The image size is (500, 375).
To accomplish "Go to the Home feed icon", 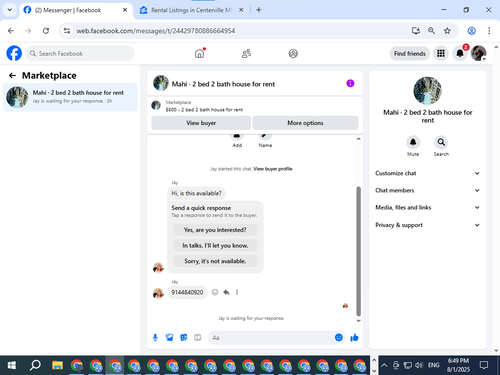I will click(199, 53).
